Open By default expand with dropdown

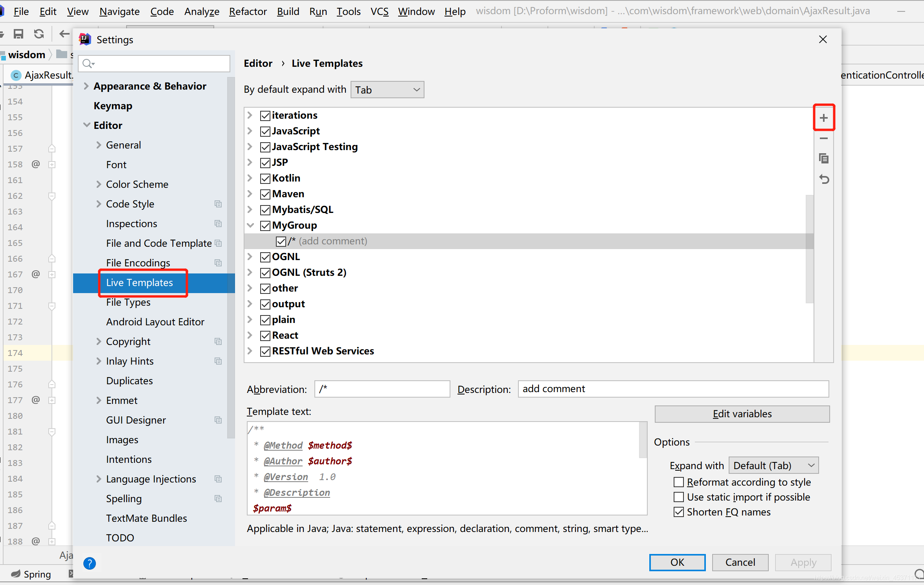(387, 90)
